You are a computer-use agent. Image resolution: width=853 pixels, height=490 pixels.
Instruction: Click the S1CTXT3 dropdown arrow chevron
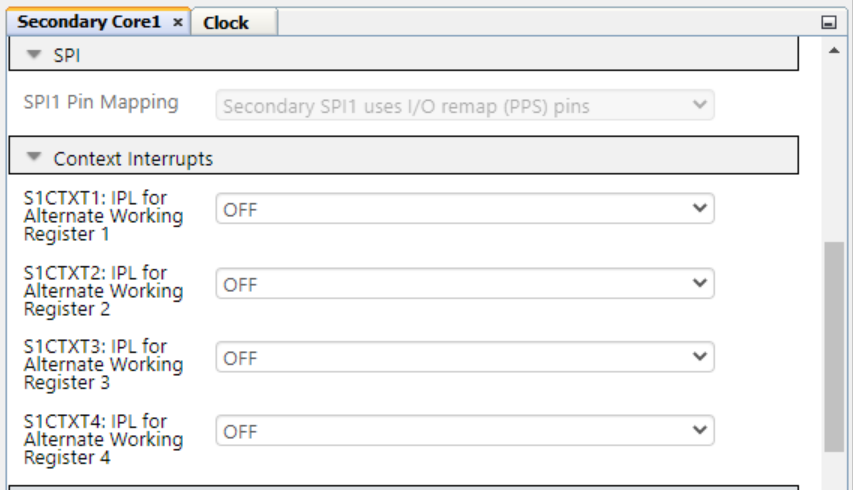(700, 356)
